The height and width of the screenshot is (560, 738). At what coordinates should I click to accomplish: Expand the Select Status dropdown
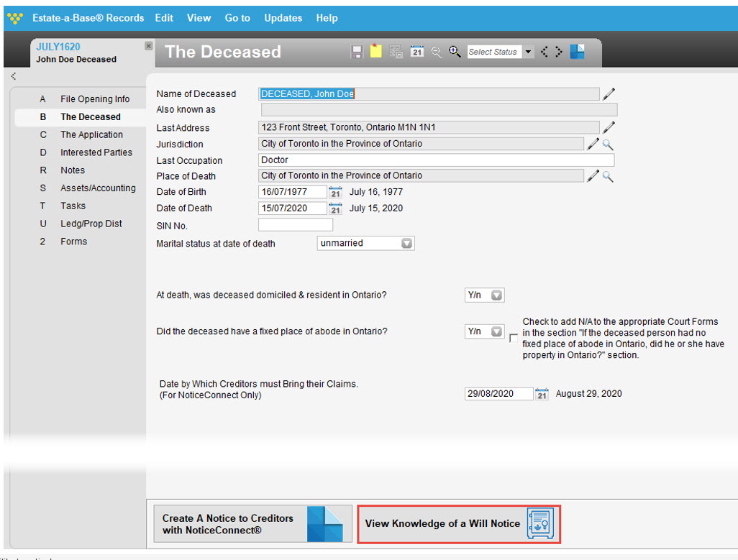(528, 52)
